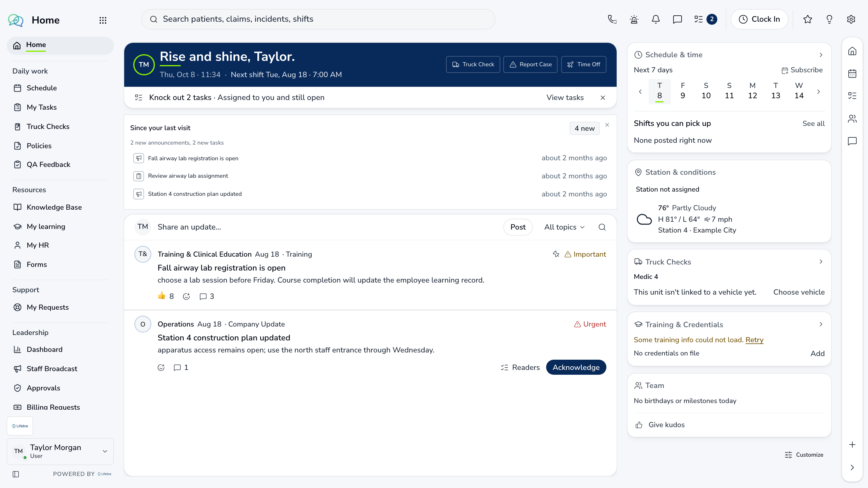
Task: Click the home icon in right rail
Action: [x=852, y=51]
